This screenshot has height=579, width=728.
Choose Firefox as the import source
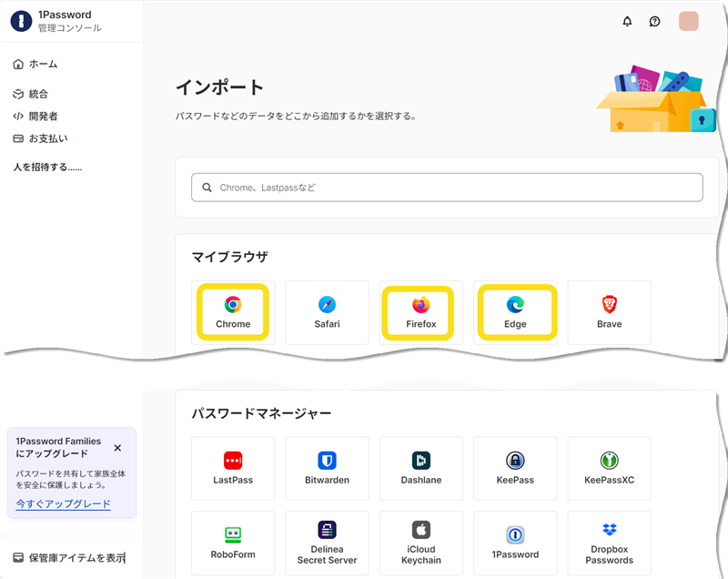[421, 312]
